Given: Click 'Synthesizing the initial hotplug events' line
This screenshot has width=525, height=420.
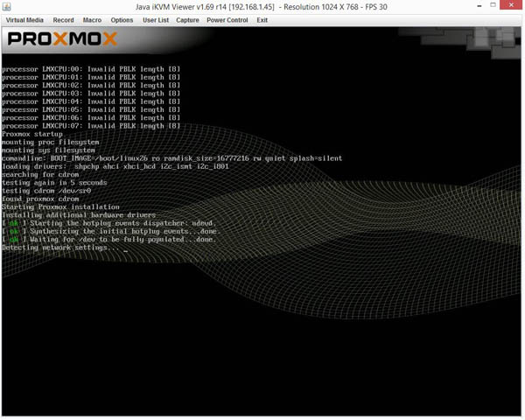Looking at the screenshot, I should tap(111, 231).
